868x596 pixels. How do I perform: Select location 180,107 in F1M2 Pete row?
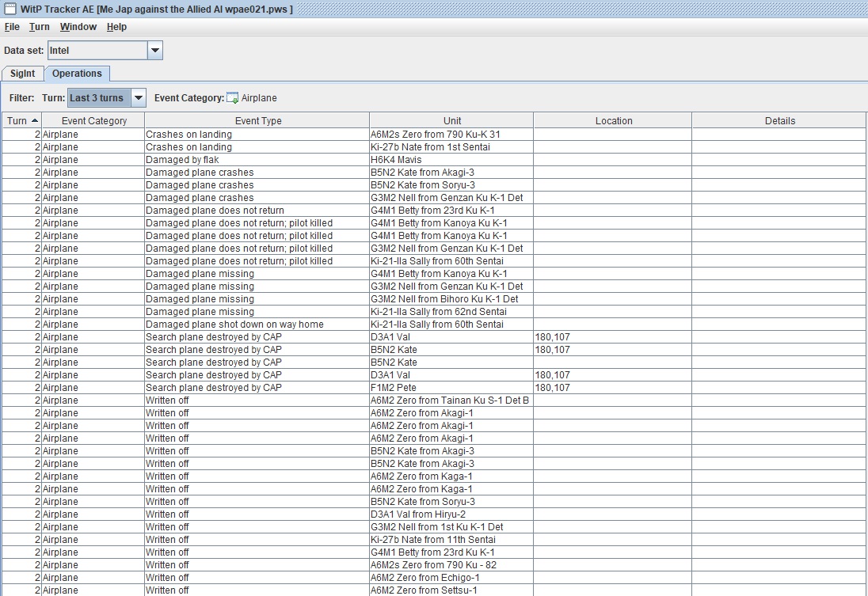click(x=613, y=388)
